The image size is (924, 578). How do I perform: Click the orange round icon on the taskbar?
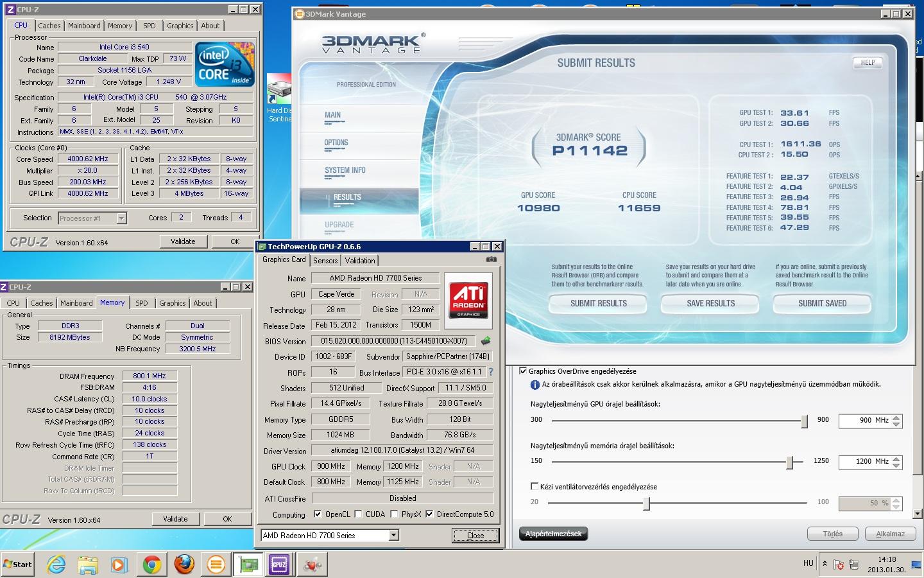216,565
